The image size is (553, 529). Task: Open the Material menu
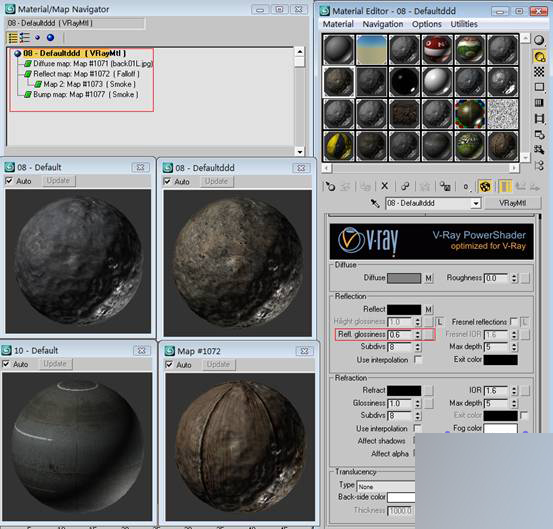(x=338, y=24)
